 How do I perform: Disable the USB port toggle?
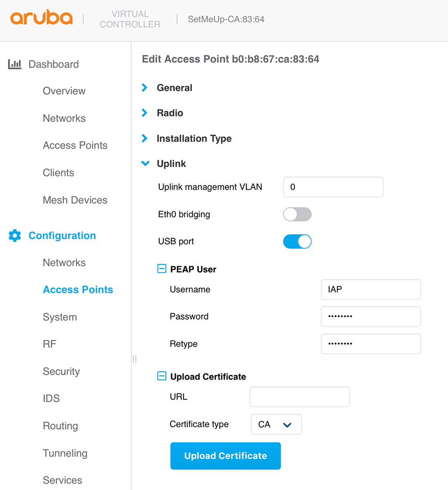pyautogui.click(x=297, y=241)
